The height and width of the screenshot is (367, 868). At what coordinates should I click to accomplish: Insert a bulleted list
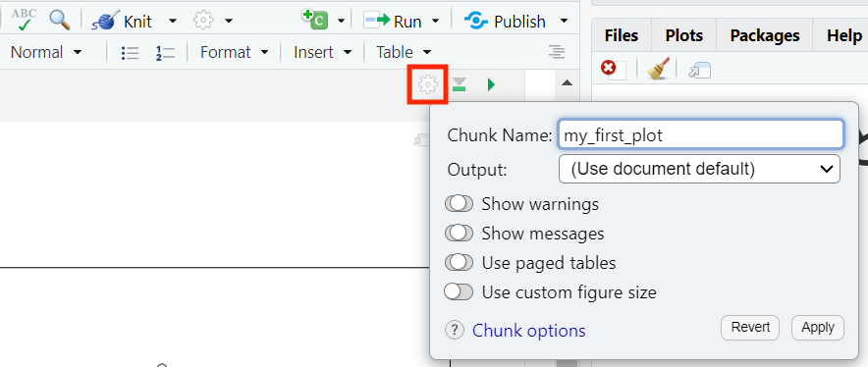(x=130, y=53)
